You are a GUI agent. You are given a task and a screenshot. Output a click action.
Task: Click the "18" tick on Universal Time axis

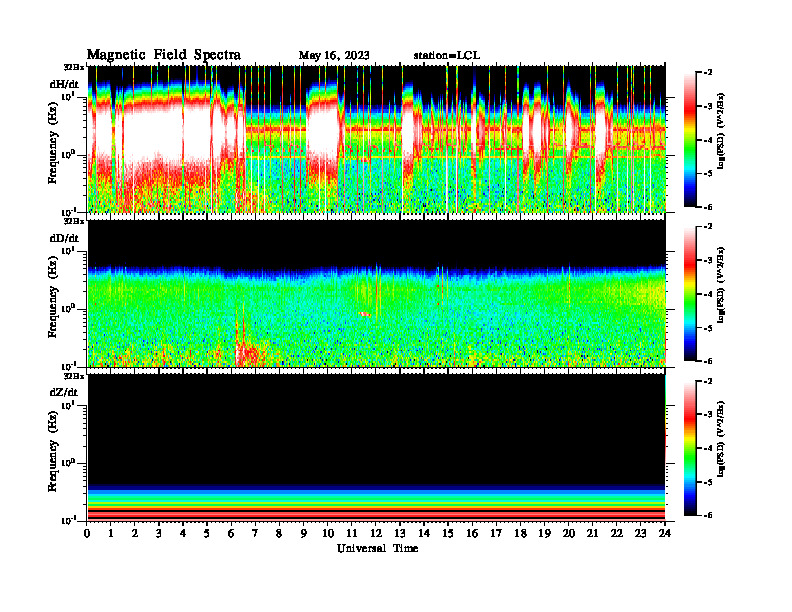(x=520, y=534)
